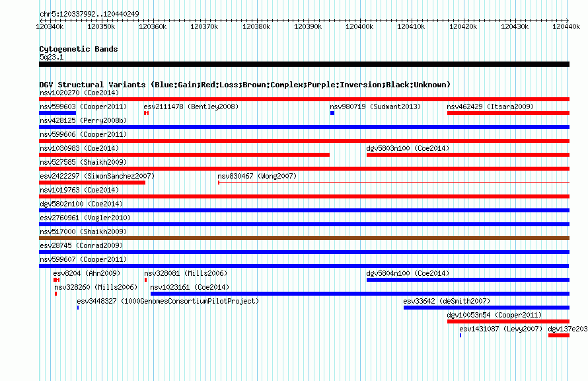Screen dimensions: 588x381
Task: Click the red nsv1030983 bar
Action: point(184,155)
